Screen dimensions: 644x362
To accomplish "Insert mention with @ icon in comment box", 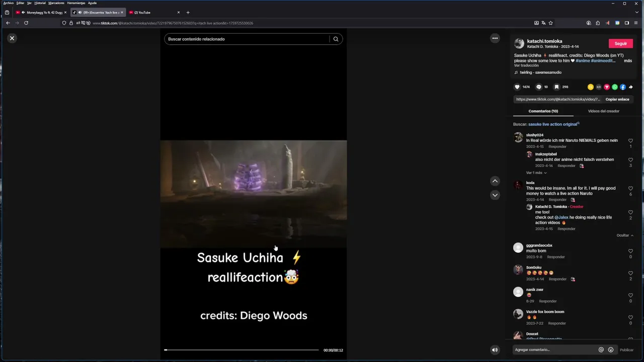I will point(601,350).
